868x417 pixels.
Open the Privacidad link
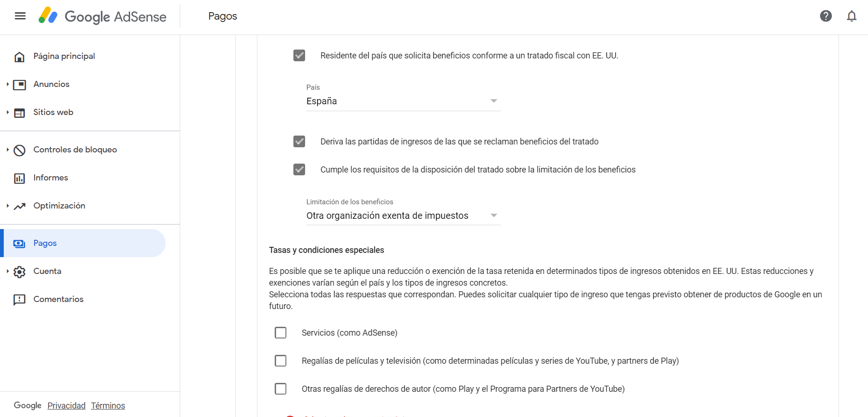(x=66, y=406)
